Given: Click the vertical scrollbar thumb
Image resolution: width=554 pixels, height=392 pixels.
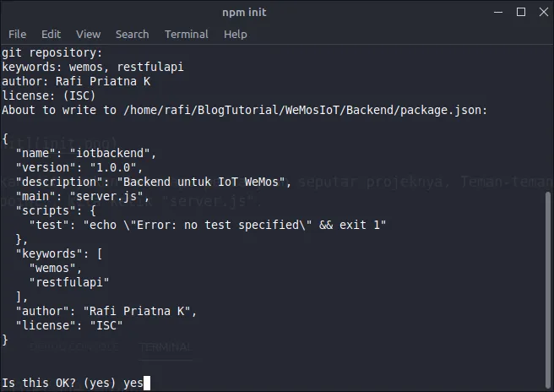Looking at the screenshot, I should coord(549,289).
